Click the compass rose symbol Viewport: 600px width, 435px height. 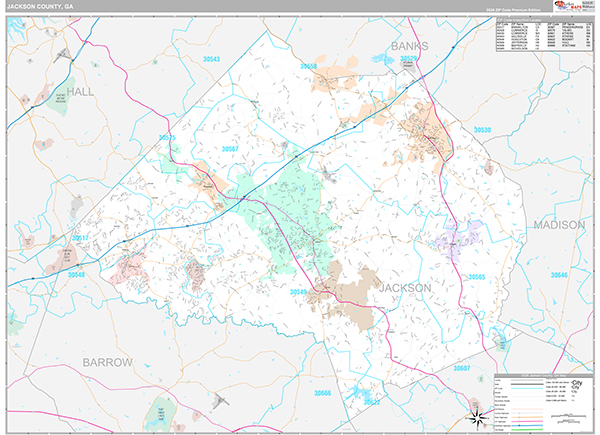(x=478, y=418)
